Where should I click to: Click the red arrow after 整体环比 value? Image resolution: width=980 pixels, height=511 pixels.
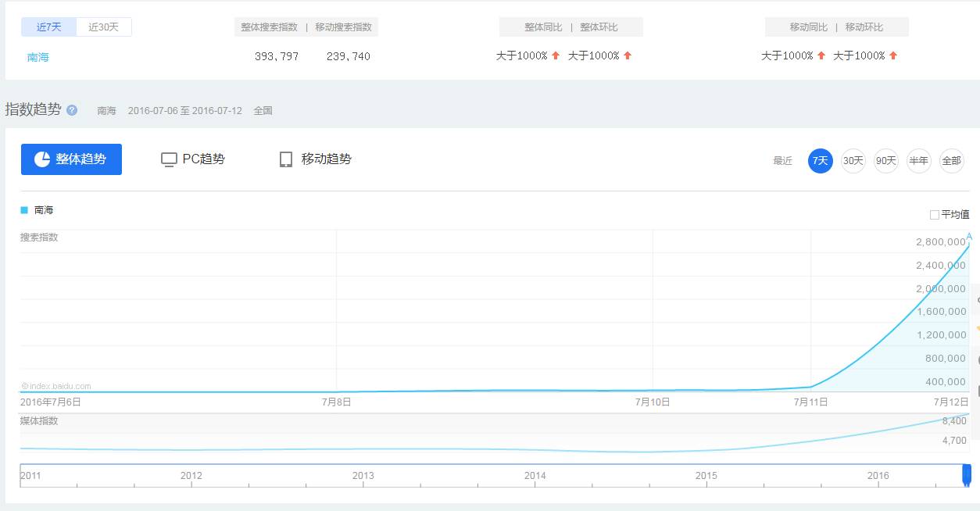click(628, 55)
